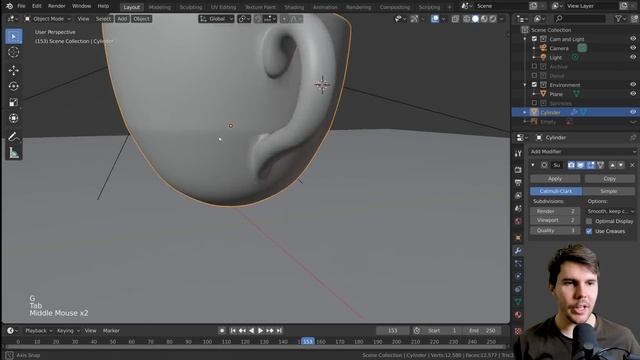The image size is (640, 360).
Task: Select the Cursor tool
Action: point(13,52)
